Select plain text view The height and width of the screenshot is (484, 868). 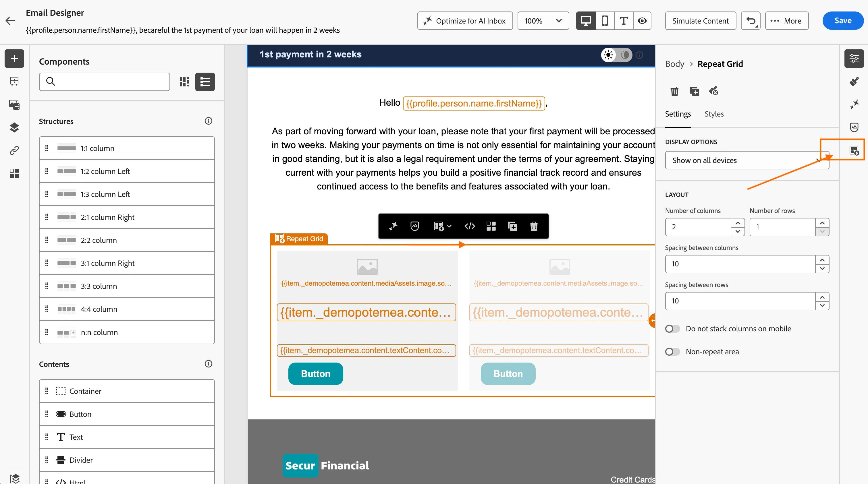[x=623, y=21]
